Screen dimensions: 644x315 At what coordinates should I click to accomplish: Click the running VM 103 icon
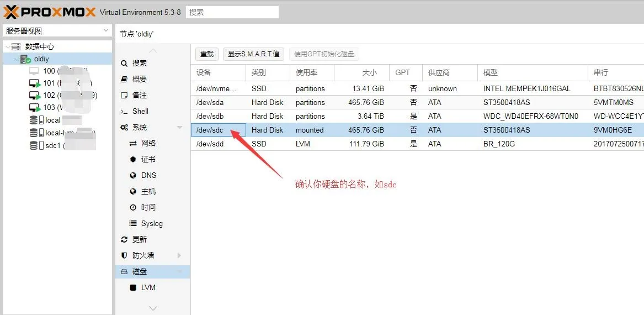35,108
